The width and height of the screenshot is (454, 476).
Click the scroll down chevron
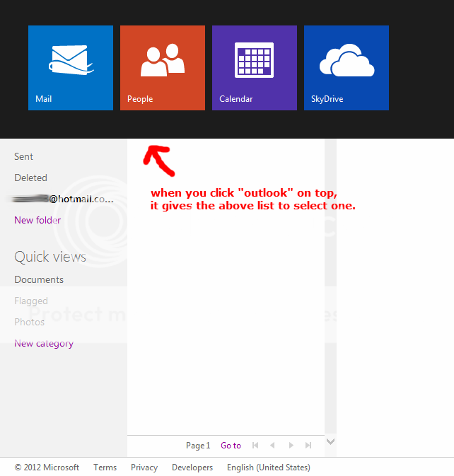[x=330, y=441]
